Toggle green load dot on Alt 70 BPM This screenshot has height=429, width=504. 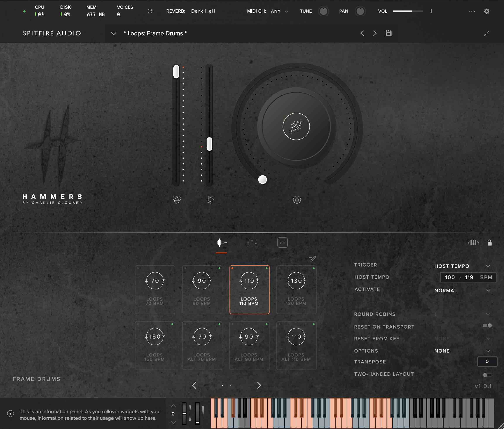tap(219, 324)
